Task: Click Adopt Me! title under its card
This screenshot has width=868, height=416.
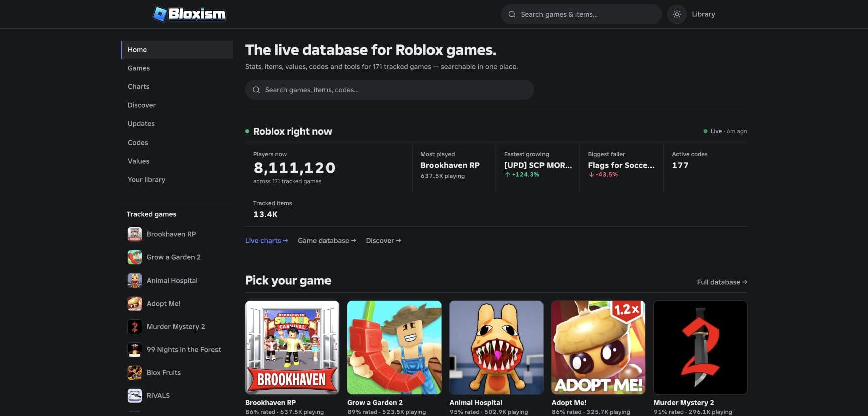Action: (569, 403)
